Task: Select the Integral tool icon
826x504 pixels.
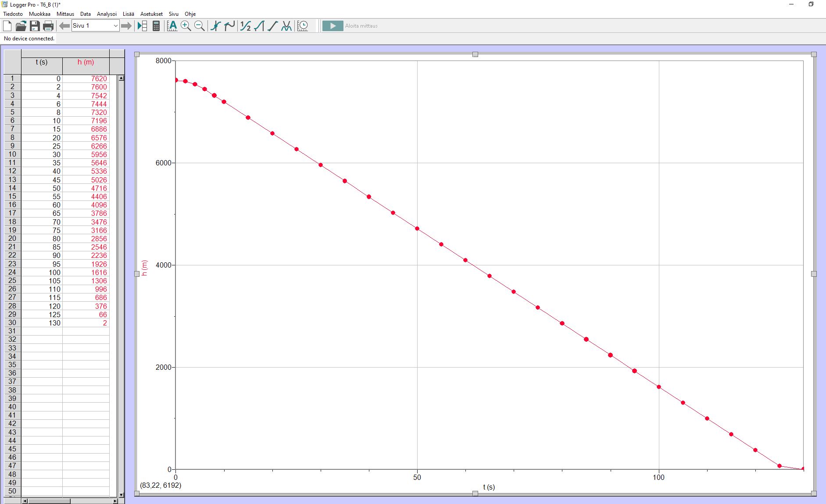Action: pyautogui.click(x=259, y=26)
